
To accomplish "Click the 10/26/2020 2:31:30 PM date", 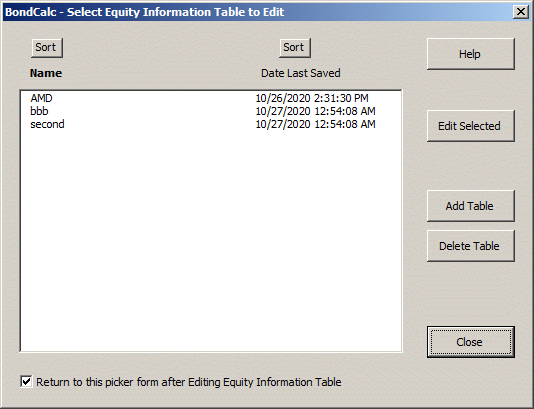I will (x=312, y=98).
